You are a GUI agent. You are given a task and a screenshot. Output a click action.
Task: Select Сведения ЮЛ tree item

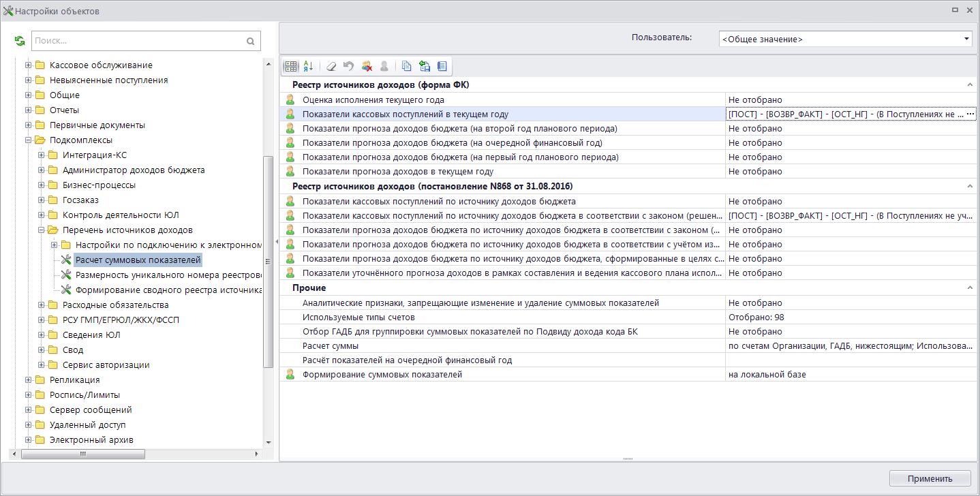[x=91, y=335]
